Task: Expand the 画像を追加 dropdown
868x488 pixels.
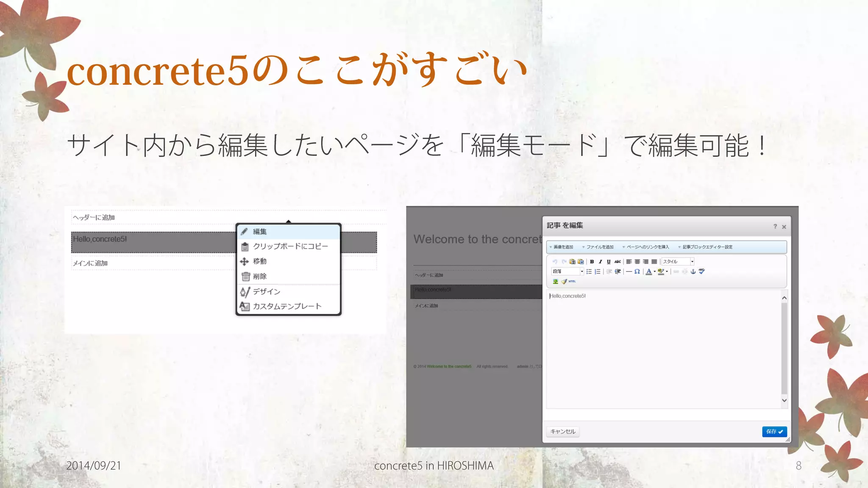Action: pos(561,247)
